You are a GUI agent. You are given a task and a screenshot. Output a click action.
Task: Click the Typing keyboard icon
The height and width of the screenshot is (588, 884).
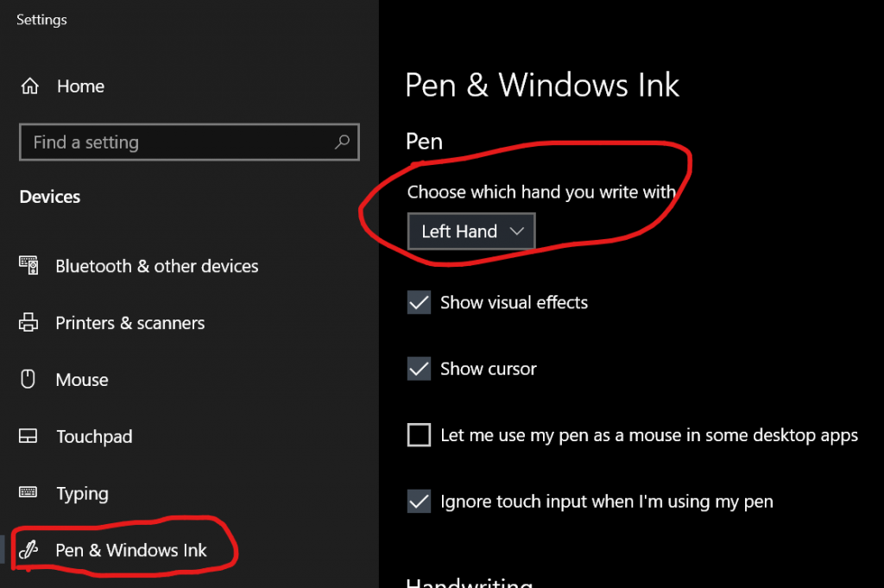pyautogui.click(x=28, y=492)
